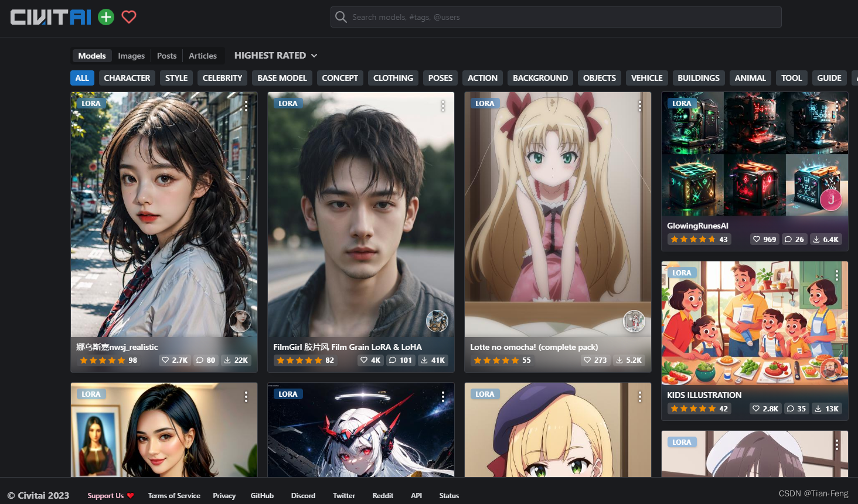Viewport: 858px width, 504px height.
Task: Click the search magnifier icon
Action: [341, 17]
